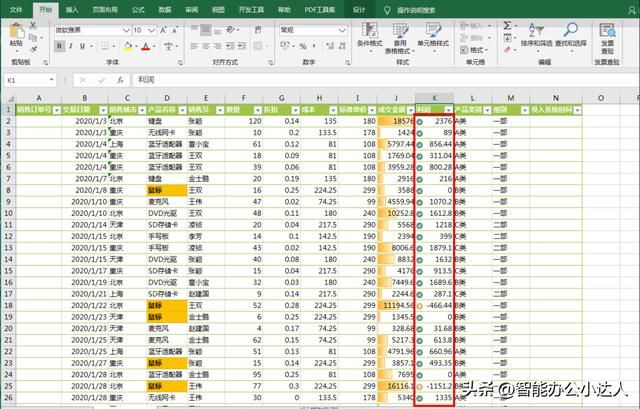This screenshot has width=640, height=409.
Task: Open filter dropdown for column D product header
Action: click(182, 110)
